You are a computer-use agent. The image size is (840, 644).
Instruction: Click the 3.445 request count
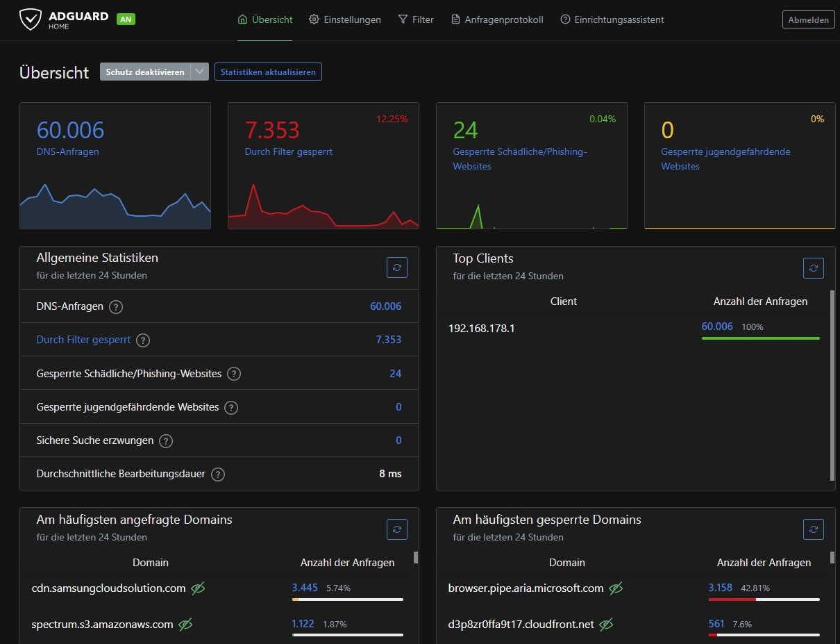305,588
